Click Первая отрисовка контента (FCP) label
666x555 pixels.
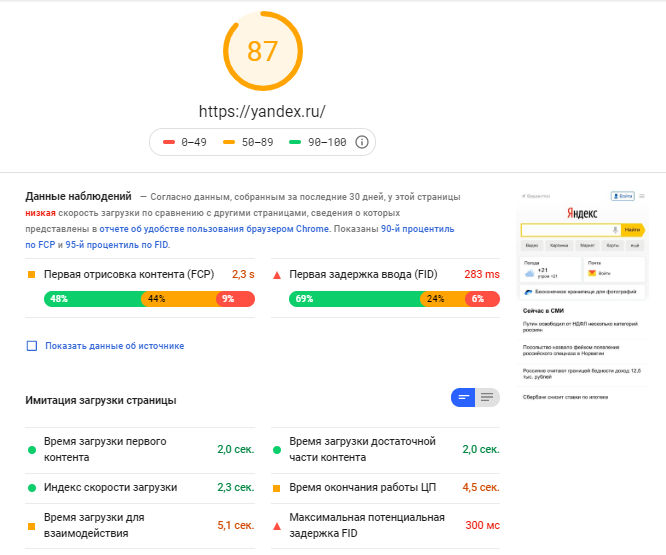129,274
